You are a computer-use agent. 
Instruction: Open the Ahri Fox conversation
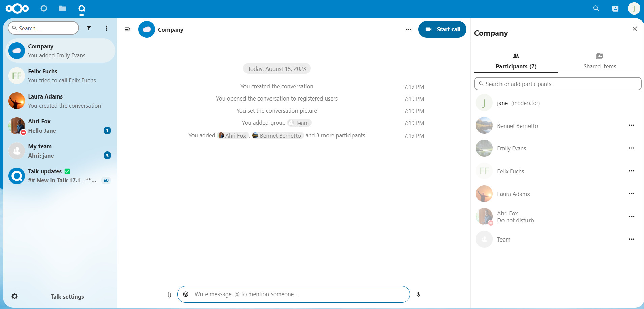[60, 126]
